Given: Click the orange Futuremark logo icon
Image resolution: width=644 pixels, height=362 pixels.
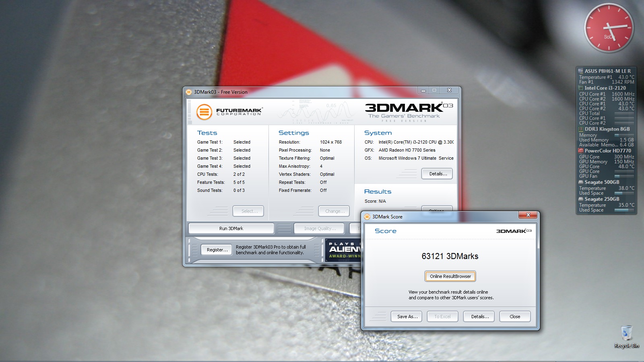Looking at the screenshot, I should [x=204, y=112].
